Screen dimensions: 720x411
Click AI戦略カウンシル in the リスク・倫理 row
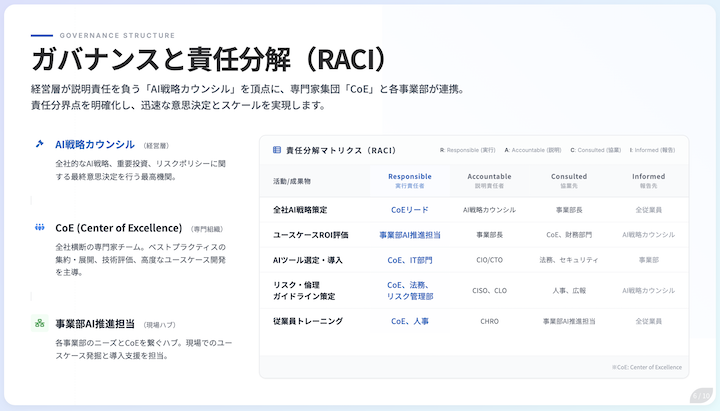coord(648,291)
